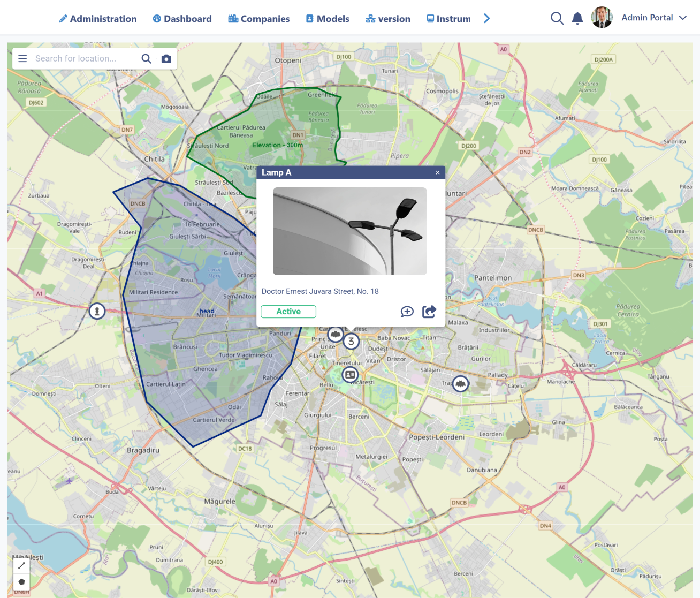
Task: Click the magnifier icon in top navigation
Action: [557, 19]
